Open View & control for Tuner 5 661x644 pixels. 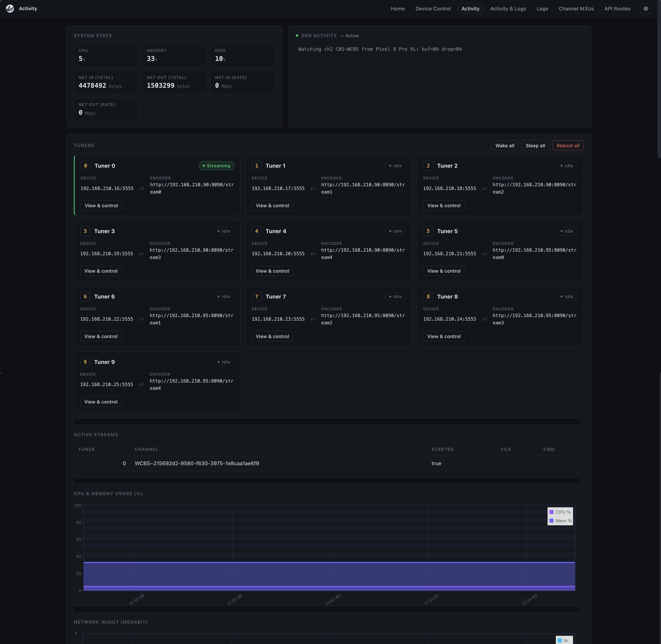coord(444,271)
